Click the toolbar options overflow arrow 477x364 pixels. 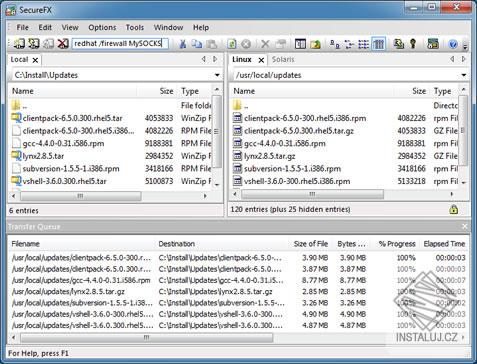[465, 46]
